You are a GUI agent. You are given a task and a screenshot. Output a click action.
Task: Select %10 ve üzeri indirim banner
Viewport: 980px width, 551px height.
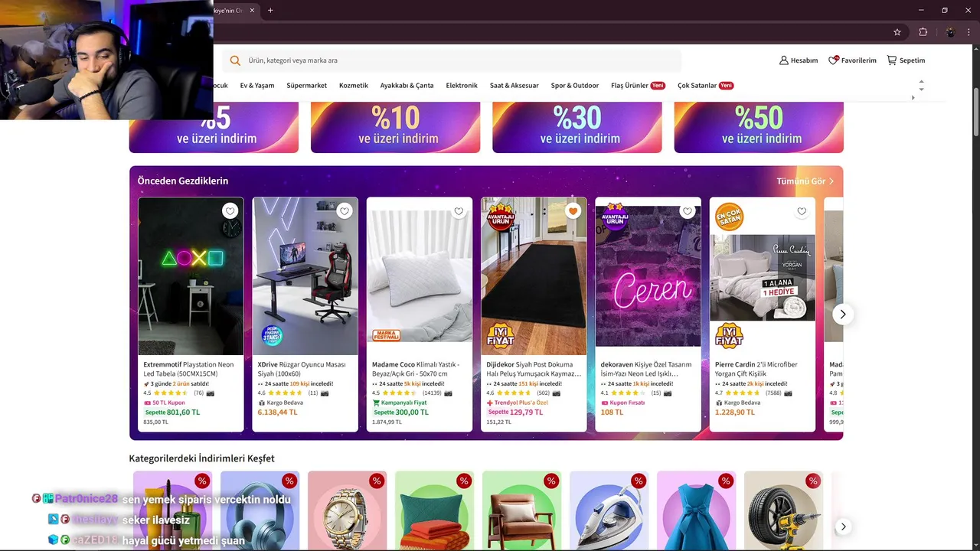pyautogui.click(x=395, y=127)
